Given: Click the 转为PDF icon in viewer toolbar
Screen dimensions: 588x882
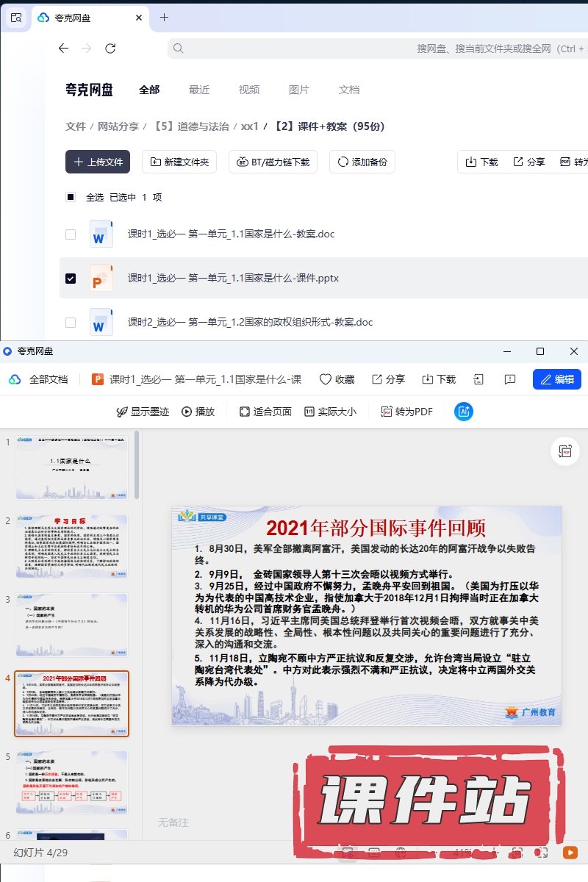Looking at the screenshot, I should tap(406, 412).
